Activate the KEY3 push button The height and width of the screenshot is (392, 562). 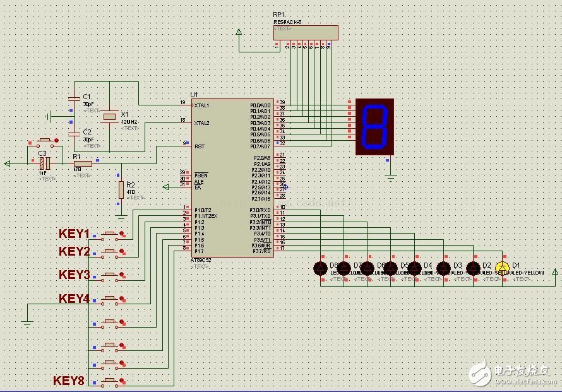(x=113, y=276)
